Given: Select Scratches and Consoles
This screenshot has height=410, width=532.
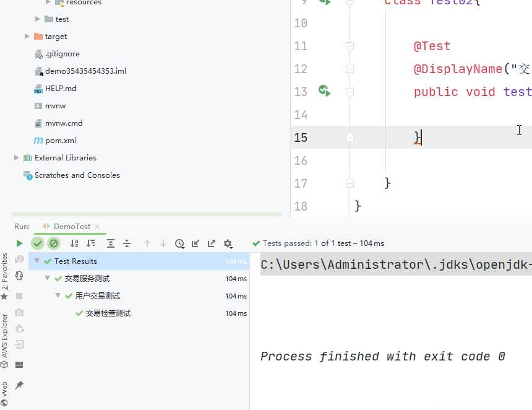Looking at the screenshot, I should point(77,175).
